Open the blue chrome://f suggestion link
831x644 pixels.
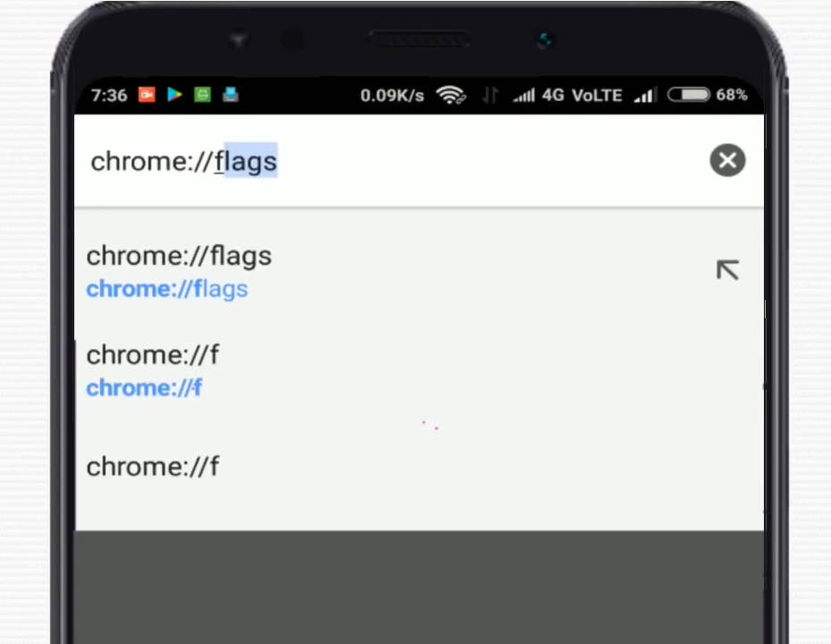point(144,388)
